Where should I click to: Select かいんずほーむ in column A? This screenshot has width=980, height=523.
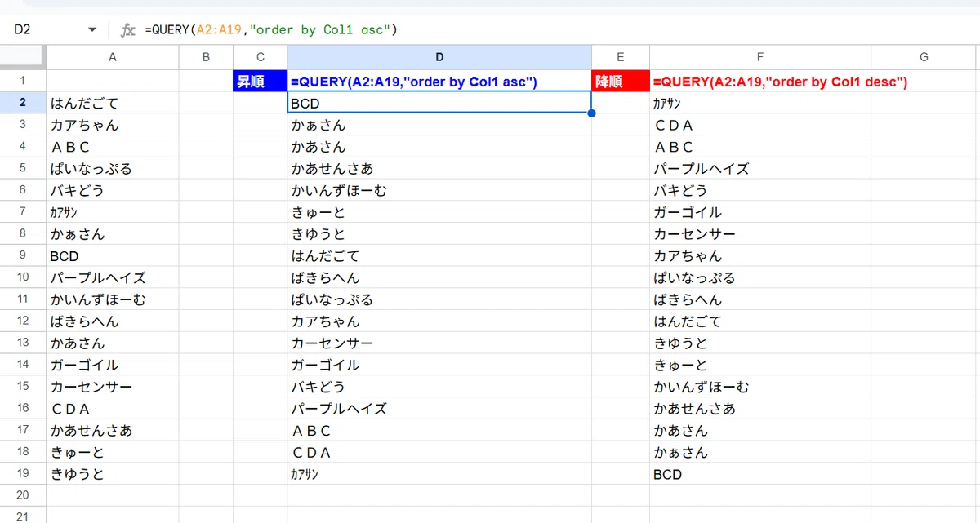pos(113,299)
